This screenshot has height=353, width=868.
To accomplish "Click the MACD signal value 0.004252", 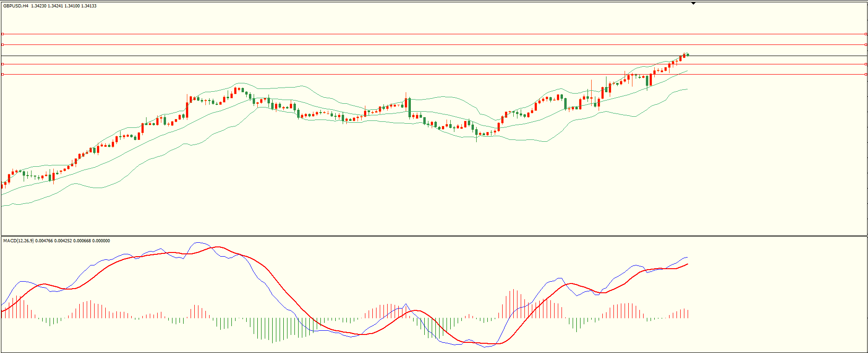I will tap(63, 241).
